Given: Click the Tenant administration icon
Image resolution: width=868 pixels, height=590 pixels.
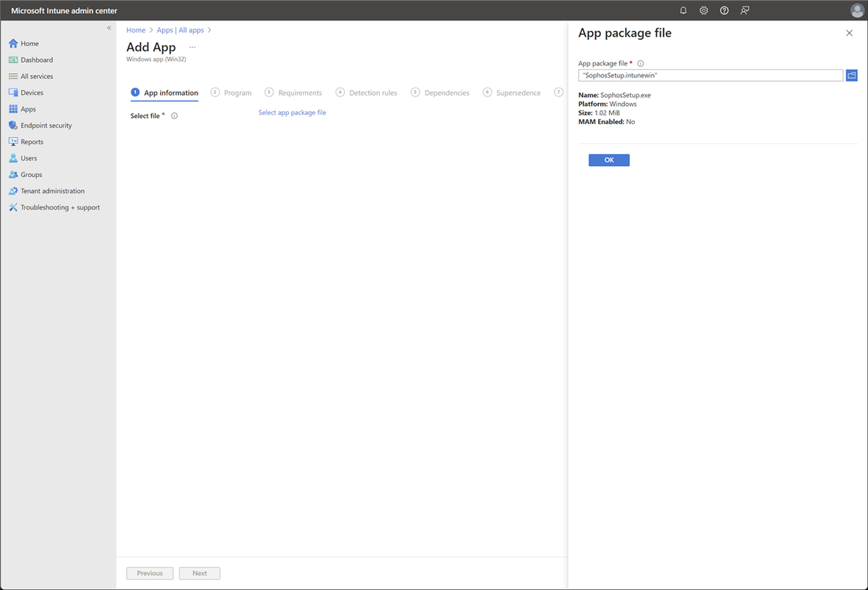Looking at the screenshot, I should (x=13, y=191).
